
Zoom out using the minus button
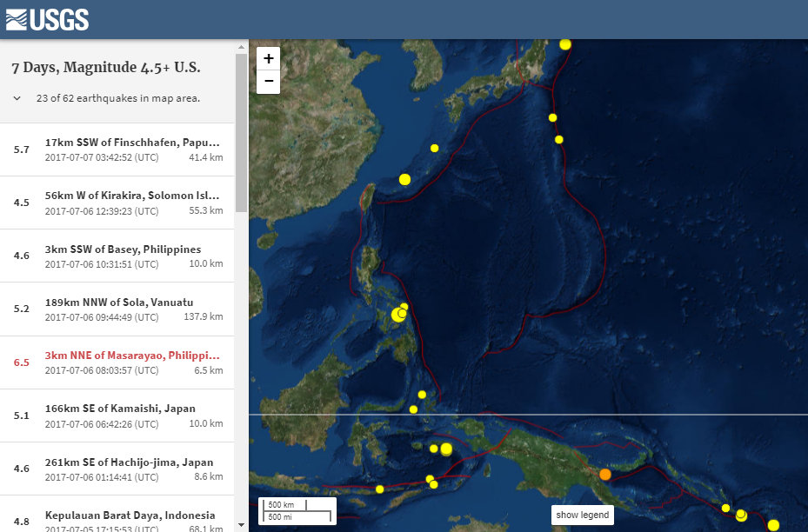click(268, 81)
